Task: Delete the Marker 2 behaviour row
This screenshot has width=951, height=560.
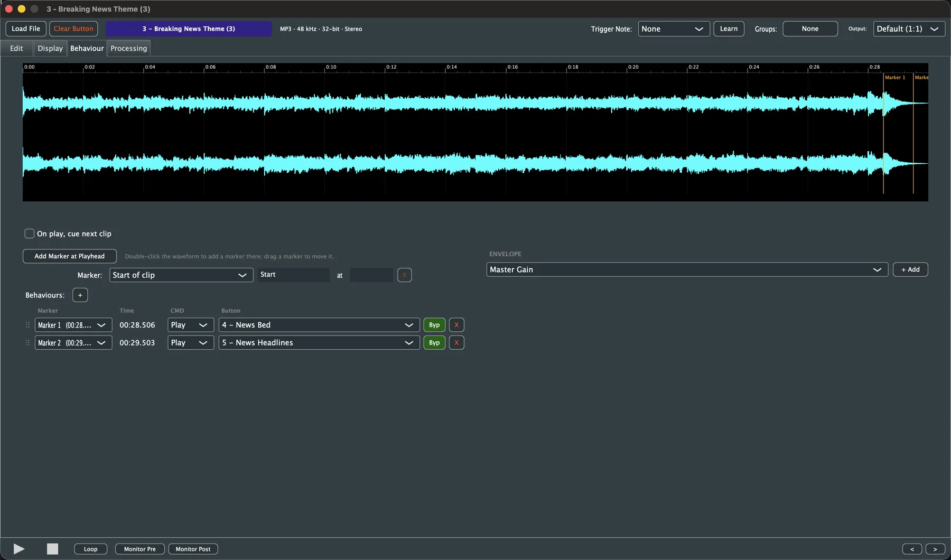Action: (456, 343)
